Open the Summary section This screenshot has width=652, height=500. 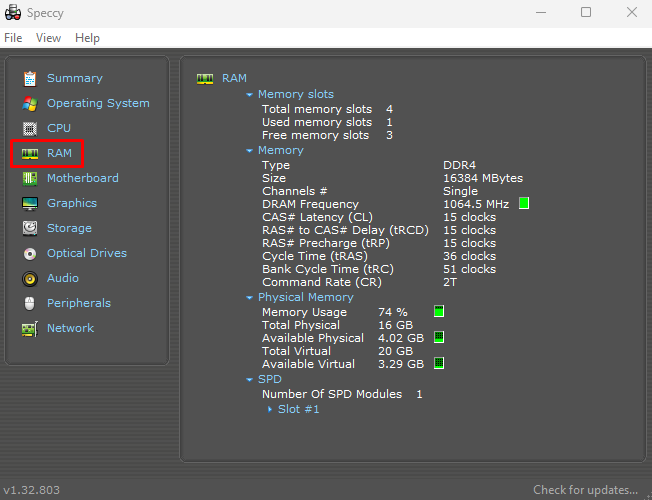75,78
